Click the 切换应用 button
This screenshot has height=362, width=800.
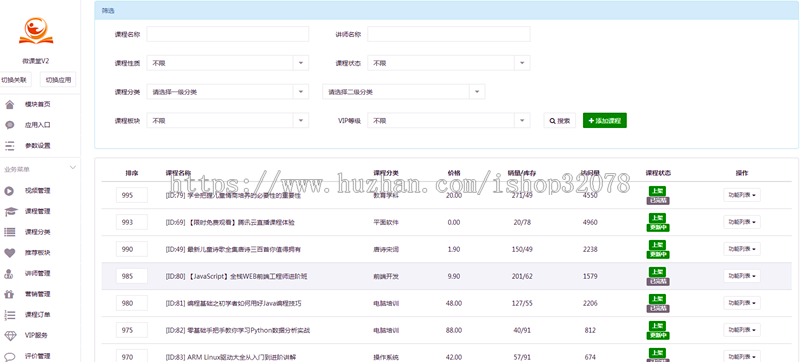[x=58, y=80]
